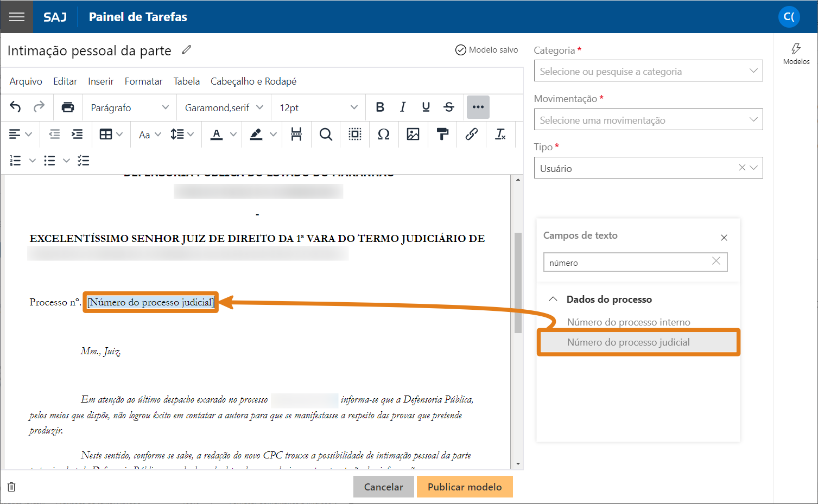Clear text formatting

(x=500, y=134)
